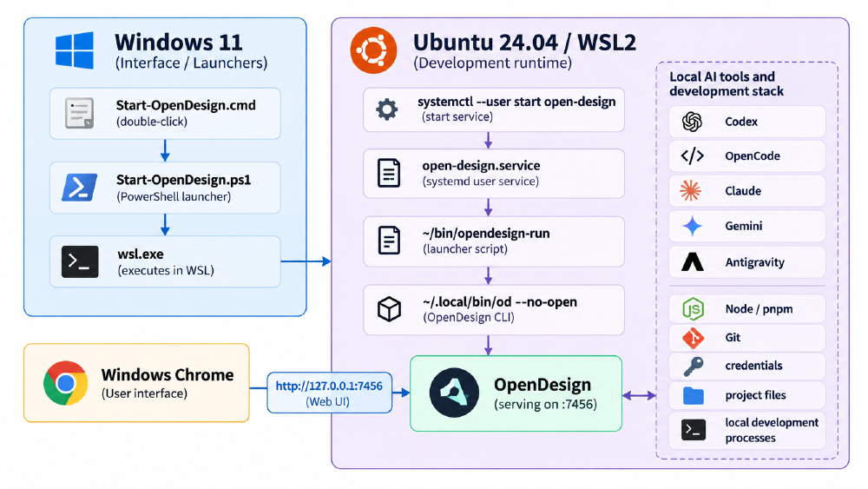This screenshot has width=868, height=489.
Task: Click the Node.js hexagon icon
Action: tap(693, 309)
